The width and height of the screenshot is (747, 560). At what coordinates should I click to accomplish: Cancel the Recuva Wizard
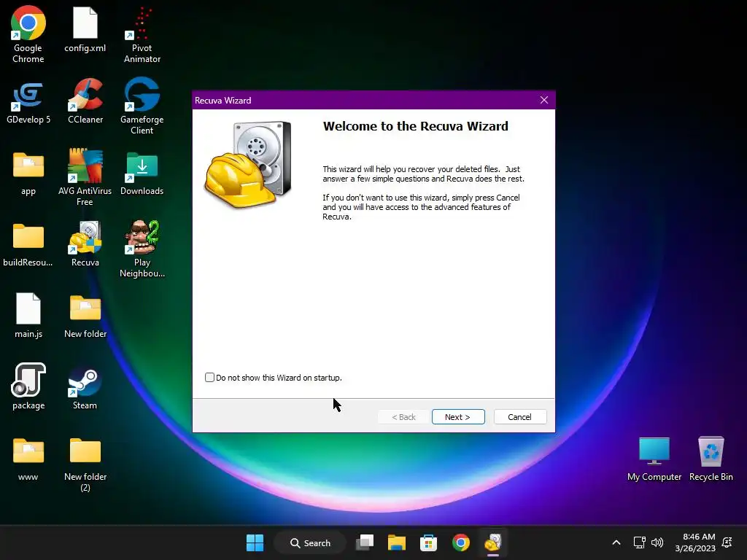[x=519, y=416]
